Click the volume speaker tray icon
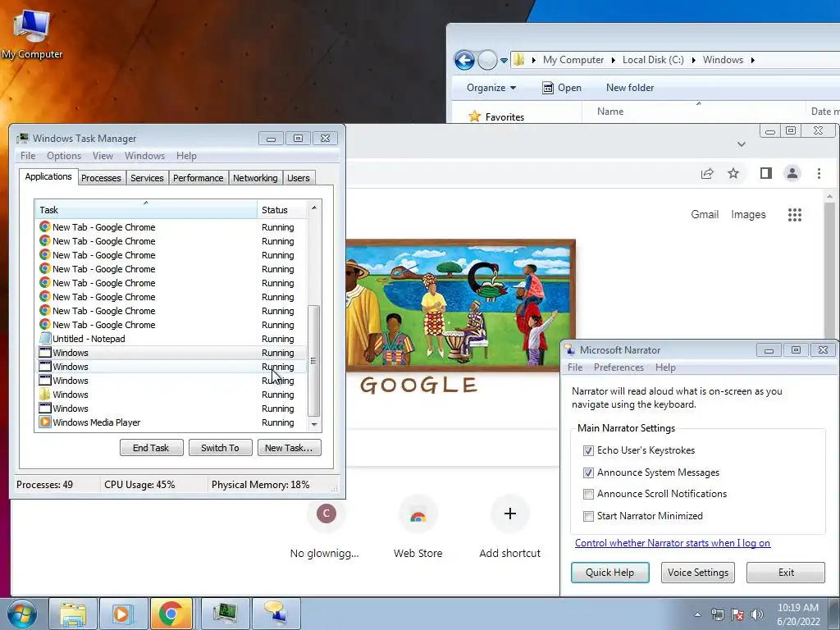This screenshot has width=840, height=630. pos(756,614)
